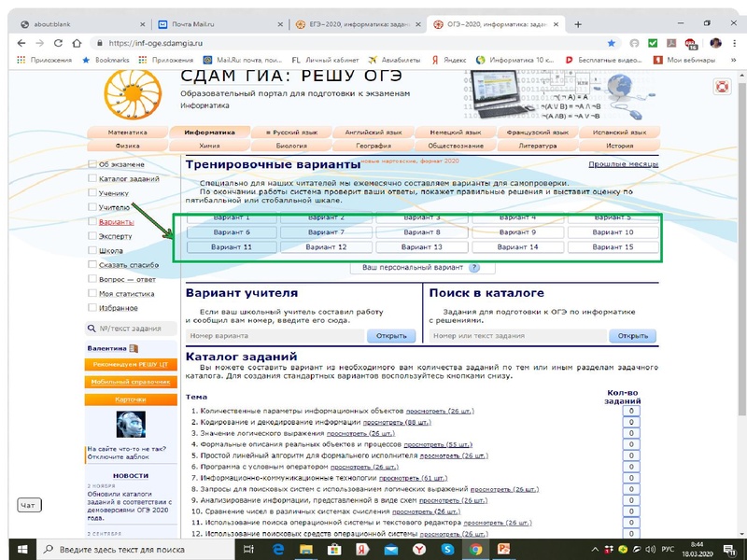
Task: Tick the checkbox next to Избранное
Action: (92, 307)
